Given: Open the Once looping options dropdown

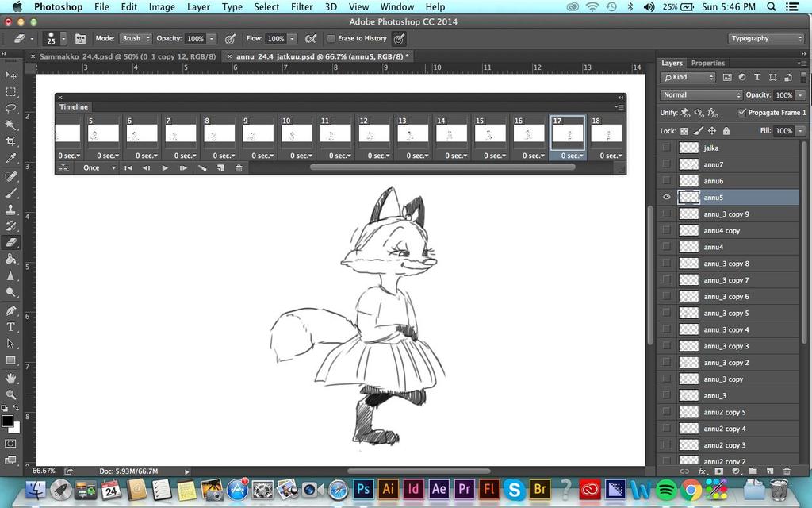Looking at the screenshot, I should tap(99, 168).
